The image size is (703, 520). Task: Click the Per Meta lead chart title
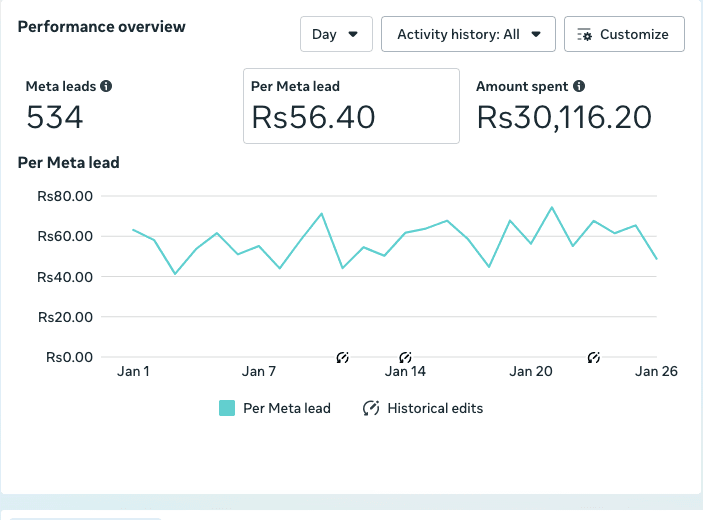[x=69, y=162]
